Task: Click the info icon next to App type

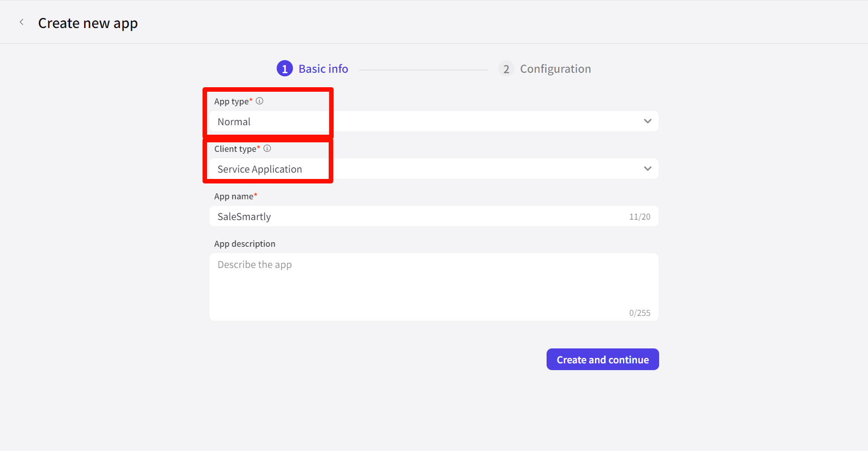Action: pos(260,101)
